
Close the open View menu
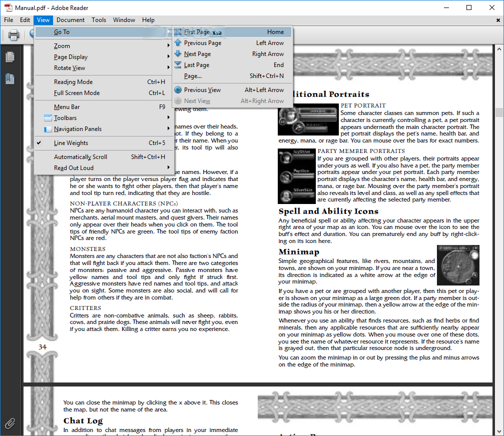click(x=43, y=20)
